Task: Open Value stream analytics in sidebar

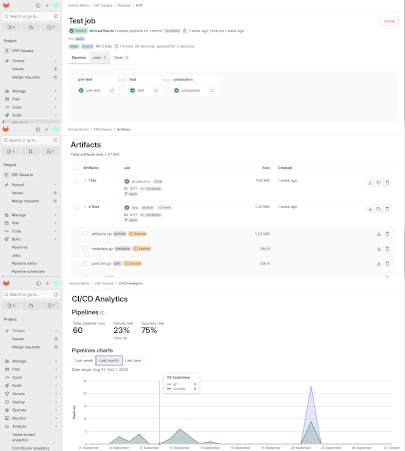Action: click(x=24, y=437)
